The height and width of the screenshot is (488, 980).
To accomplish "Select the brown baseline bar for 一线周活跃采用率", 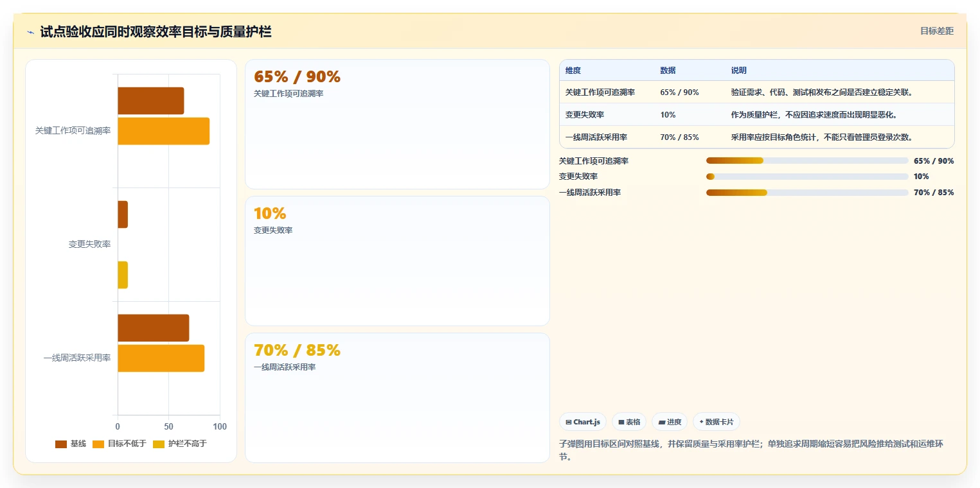I will [x=153, y=328].
